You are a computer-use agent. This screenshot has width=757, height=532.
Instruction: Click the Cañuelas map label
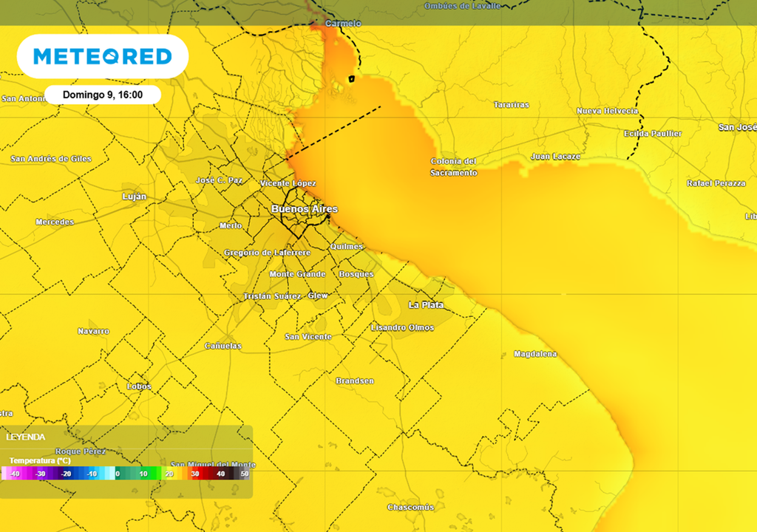(223, 346)
